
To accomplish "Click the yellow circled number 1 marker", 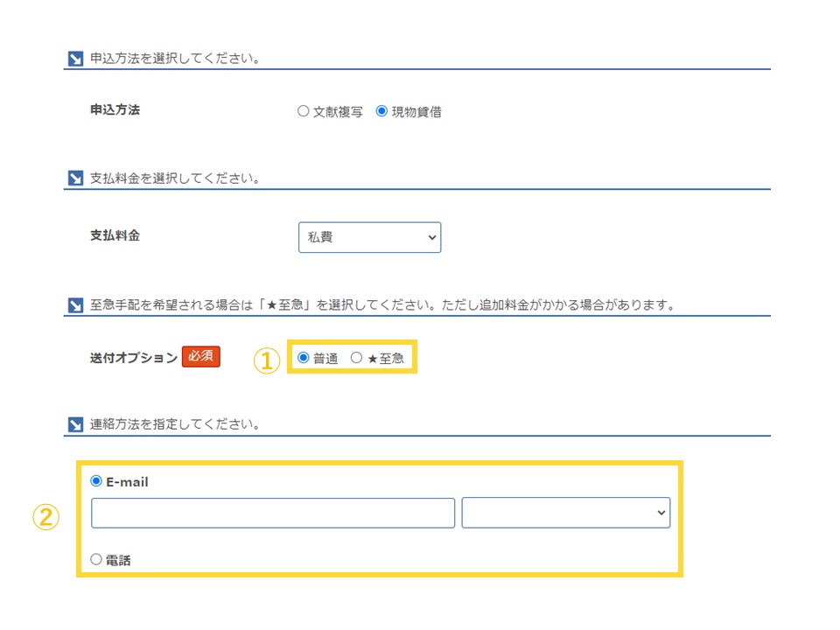I will pyautogui.click(x=267, y=360).
